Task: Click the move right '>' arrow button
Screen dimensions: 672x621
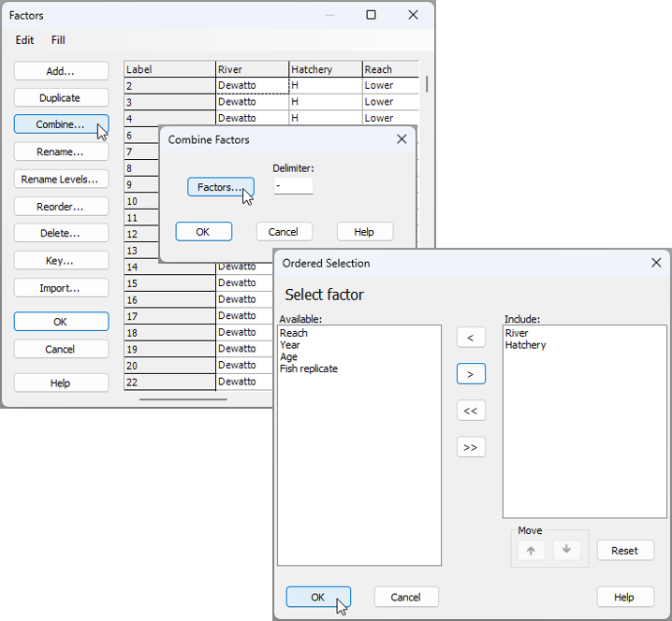Action: click(471, 374)
